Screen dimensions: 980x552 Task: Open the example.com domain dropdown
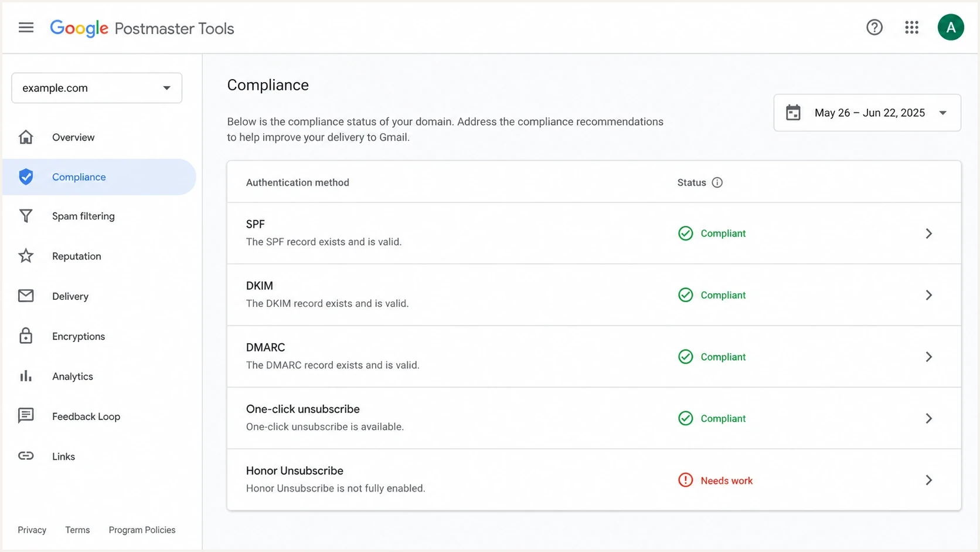(97, 88)
